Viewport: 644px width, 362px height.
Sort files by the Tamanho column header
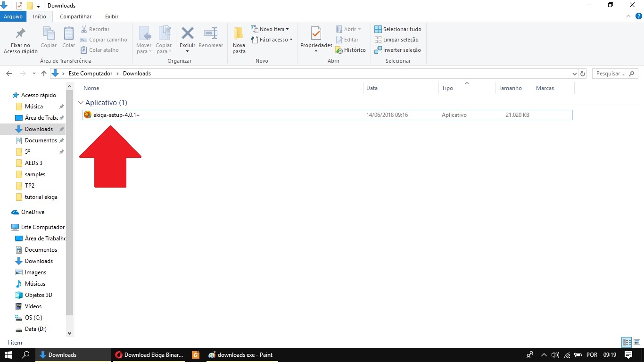pos(510,88)
